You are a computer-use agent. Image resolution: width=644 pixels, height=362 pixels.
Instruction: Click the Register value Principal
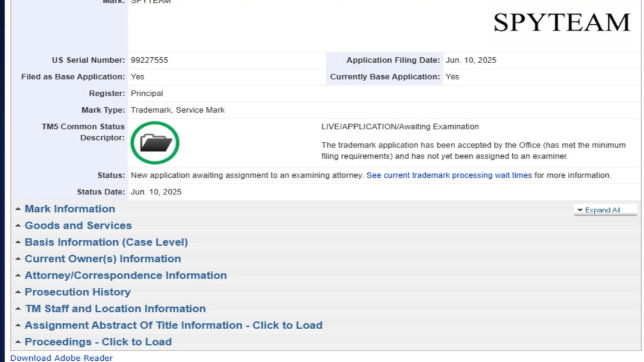point(147,94)
